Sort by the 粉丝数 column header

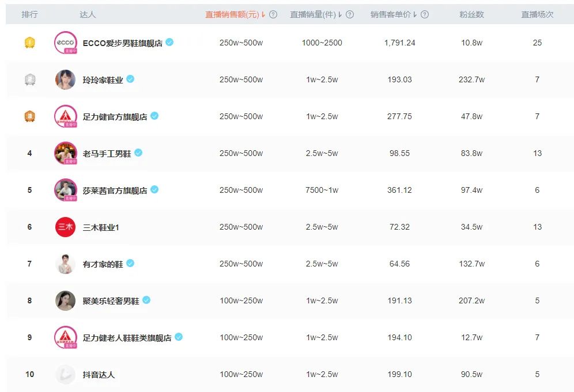(473, 14)
